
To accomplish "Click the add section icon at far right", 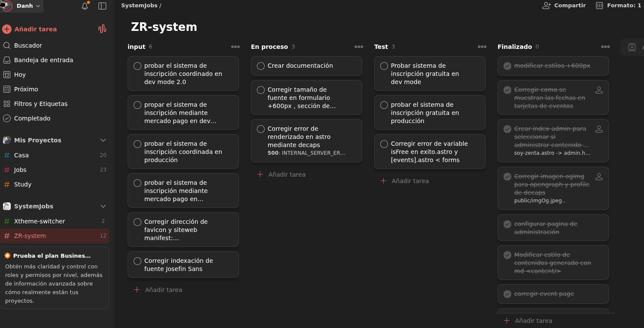I will (632, 47).
